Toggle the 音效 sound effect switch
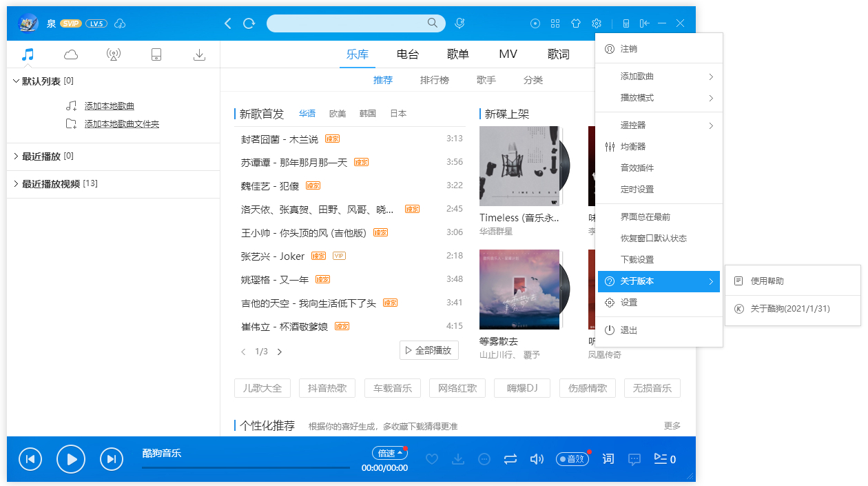The width and height of the screenshot is (868, 486). coord(572,459)
